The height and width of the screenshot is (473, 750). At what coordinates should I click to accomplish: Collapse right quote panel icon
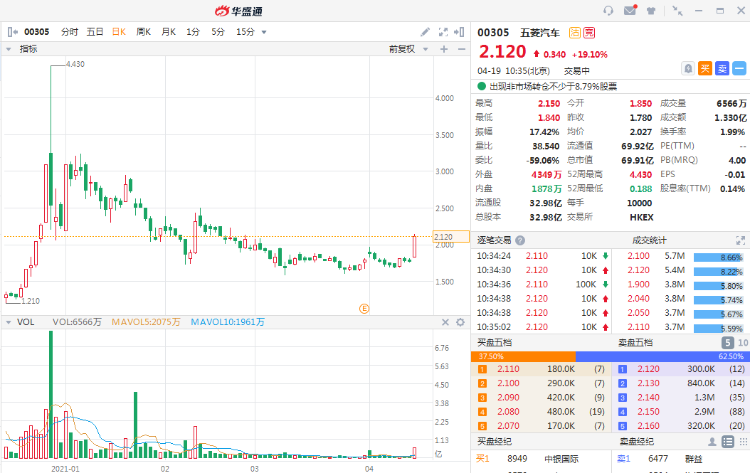pos(459,32)
